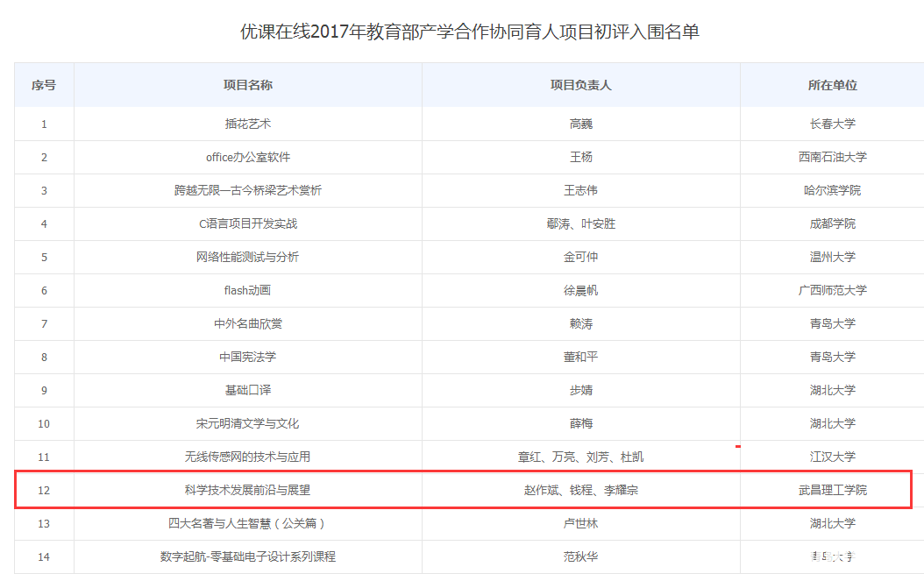Click the 所在单位 column header
924x574 pixels.
point(832,85)
